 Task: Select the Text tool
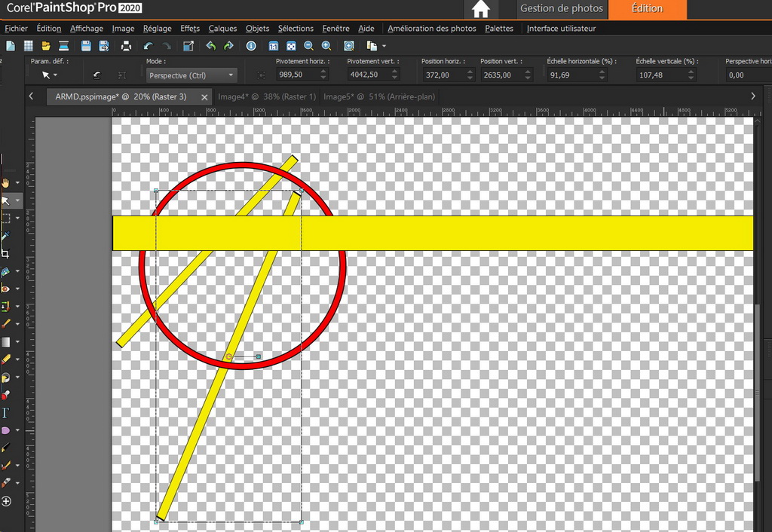(5, 412)
